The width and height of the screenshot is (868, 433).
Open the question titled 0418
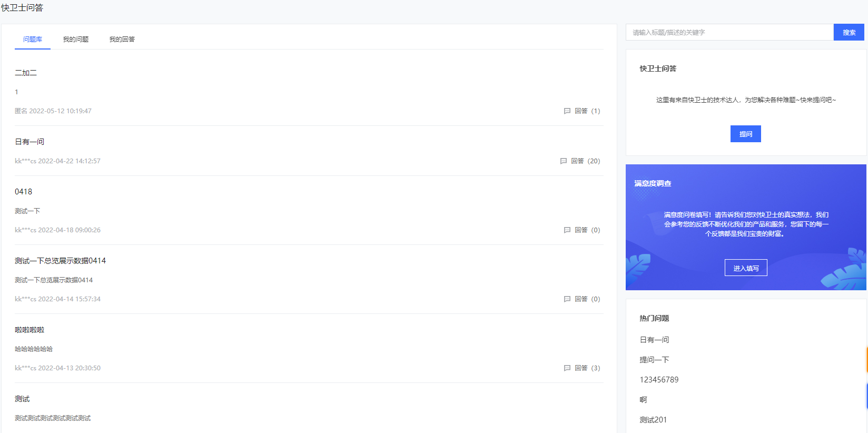(x=23, y=192)
